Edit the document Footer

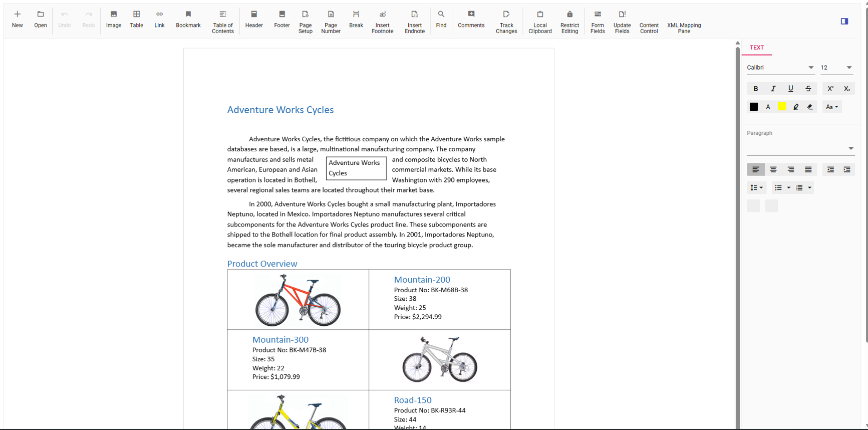pos(282,20)
